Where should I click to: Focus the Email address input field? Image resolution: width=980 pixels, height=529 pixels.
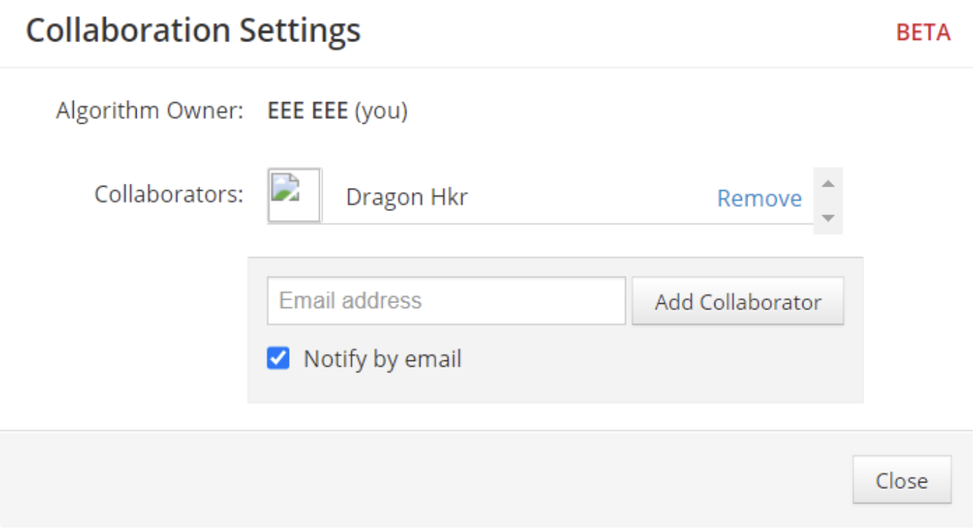coord(446,301)
